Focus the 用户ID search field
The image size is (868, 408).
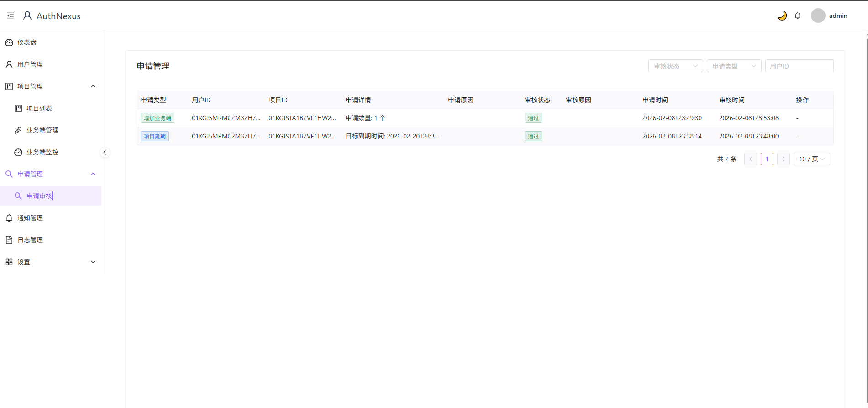tap(799, 66)
